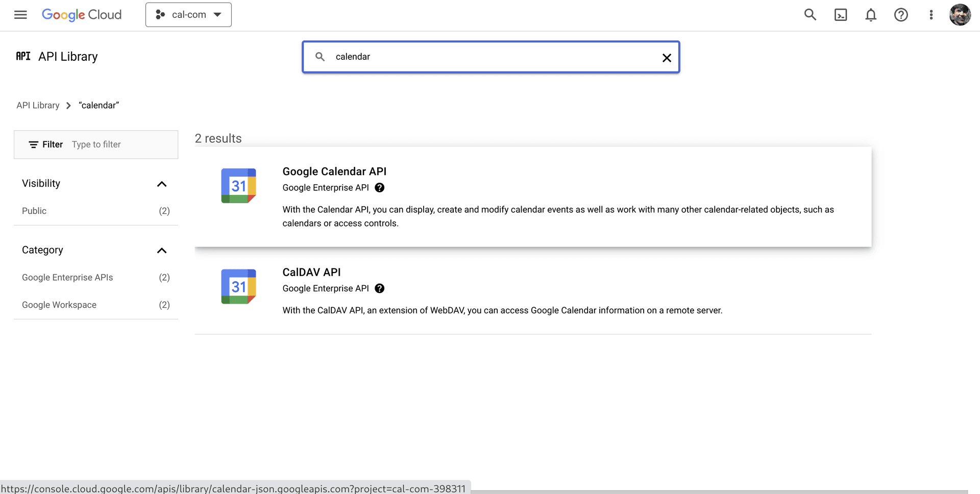The width and height of the screenshot is (980, 494).
Task: Open the CalDAV API result
Action: (x=311, y=273)
